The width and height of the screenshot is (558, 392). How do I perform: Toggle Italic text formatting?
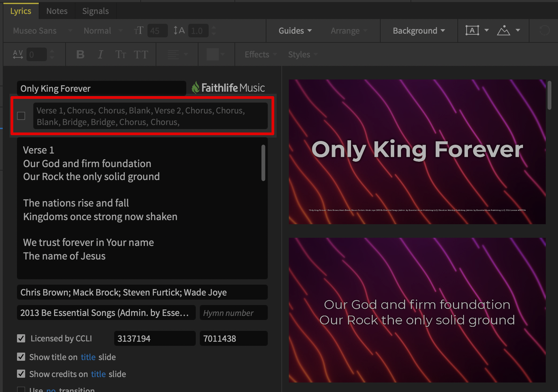point(100,54)
